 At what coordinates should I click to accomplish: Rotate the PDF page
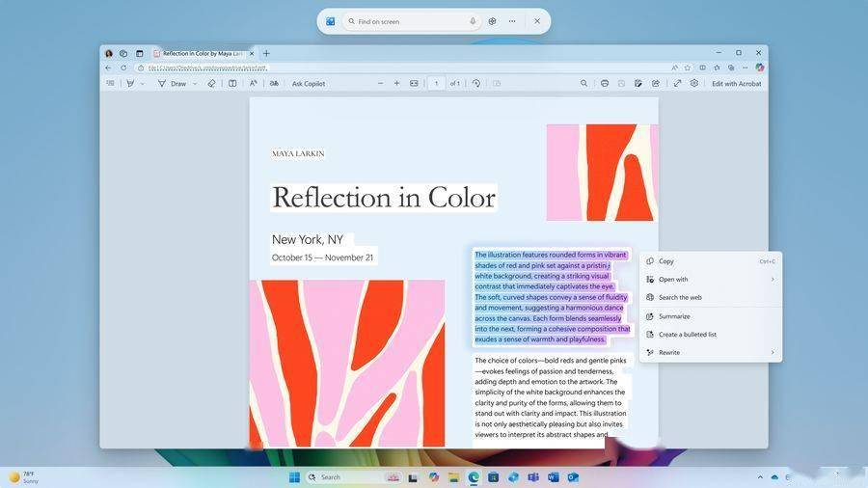tap(476, 84)
